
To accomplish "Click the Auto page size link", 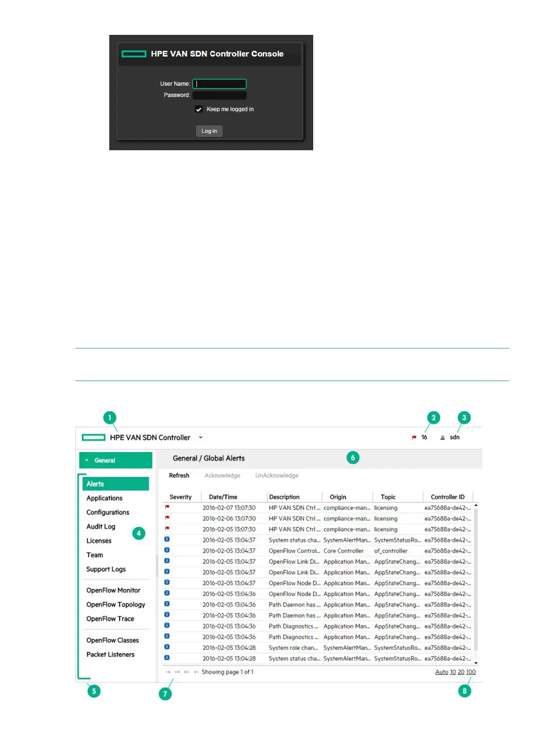I will click(442, 672).
